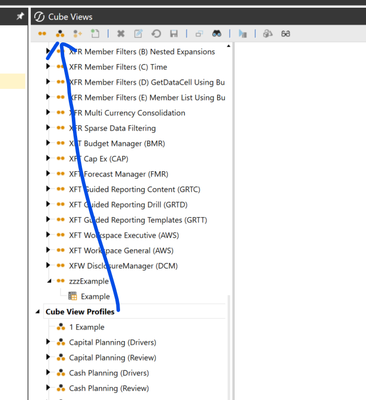
Task: Expand XFT Guided Reporting Content (GRTC)
Action: (x=48, y=189)
